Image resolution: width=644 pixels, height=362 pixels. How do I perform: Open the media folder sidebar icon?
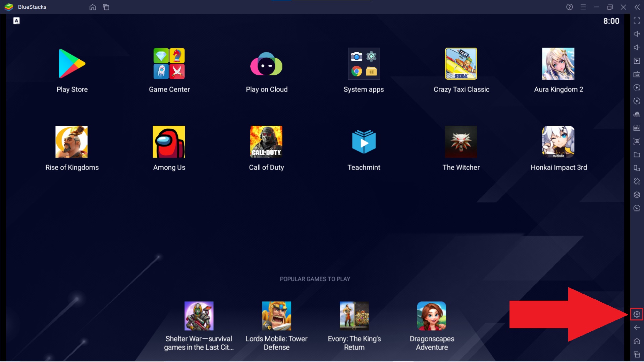637,155
